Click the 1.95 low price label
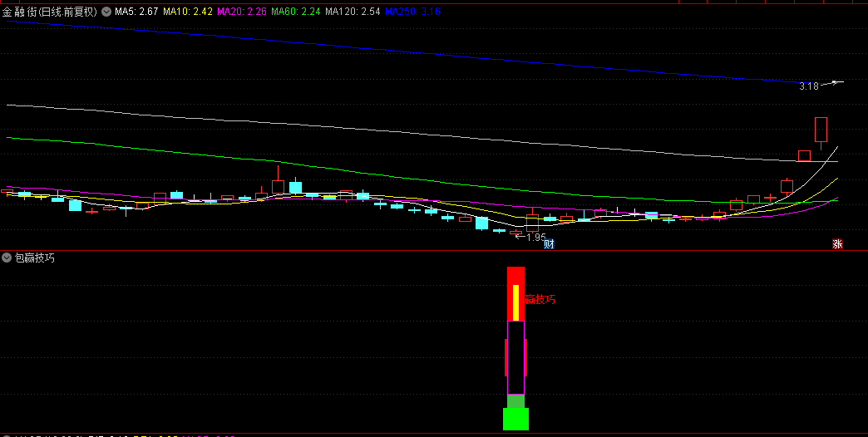Screen dimensions: 868x437 536,238
